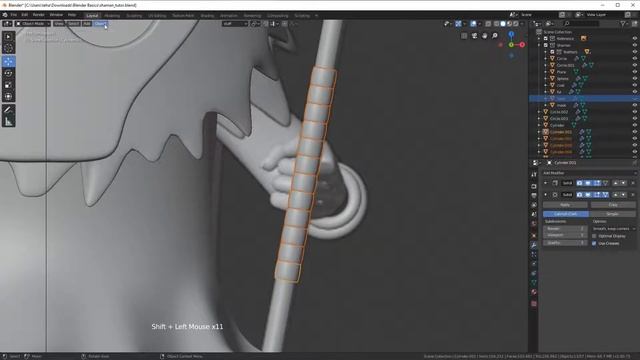This screenshot has height=360, width=640.
Task: Adjust the Render subdivisions field
Action: [565, 229]
